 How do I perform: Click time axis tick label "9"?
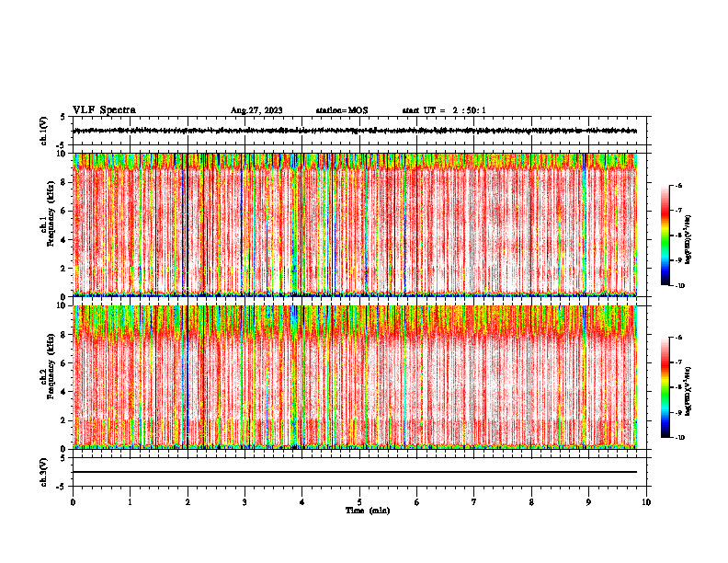pyautogui.click(x=588, y=502)
